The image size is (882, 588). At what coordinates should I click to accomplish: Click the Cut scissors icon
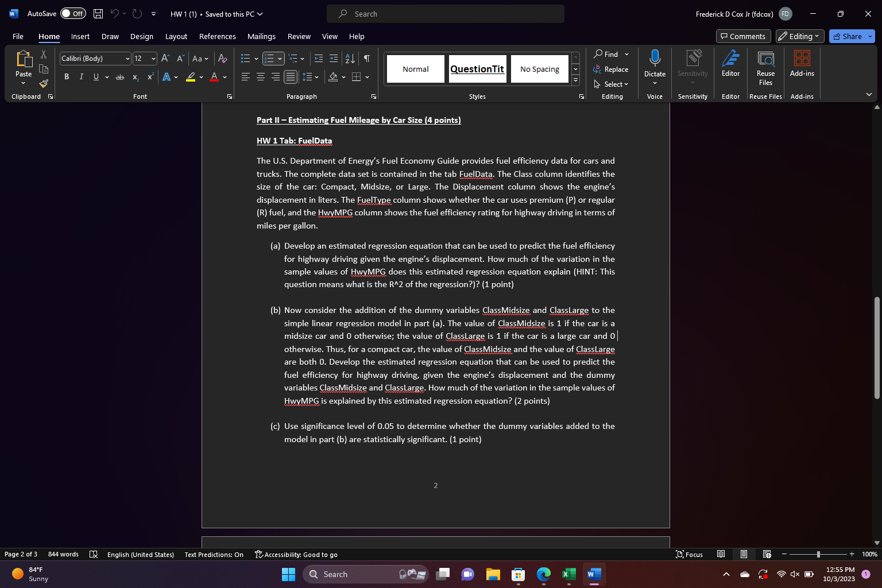click(44, 55)
